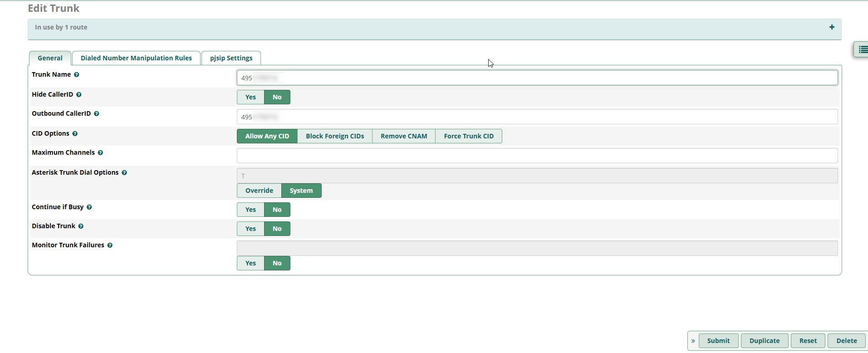Choose System for trunk dial options
Viewport: 868px width, 353px height.
[301, 191]
